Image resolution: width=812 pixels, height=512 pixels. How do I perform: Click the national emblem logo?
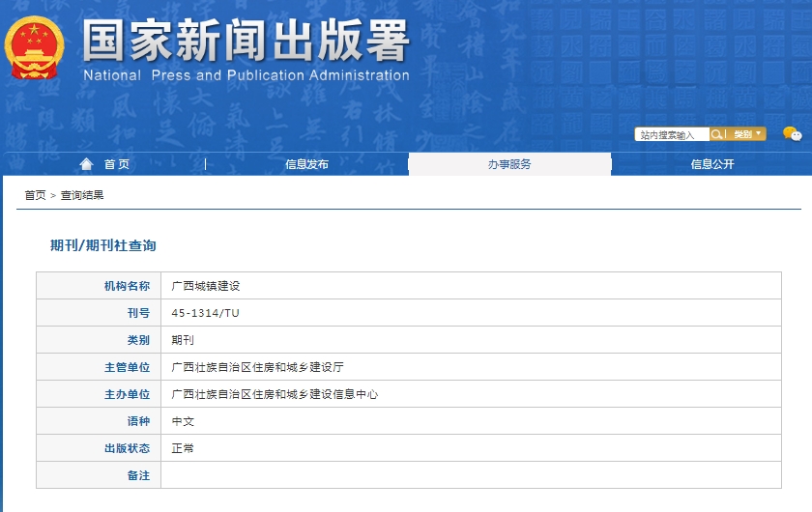point(35,47)
